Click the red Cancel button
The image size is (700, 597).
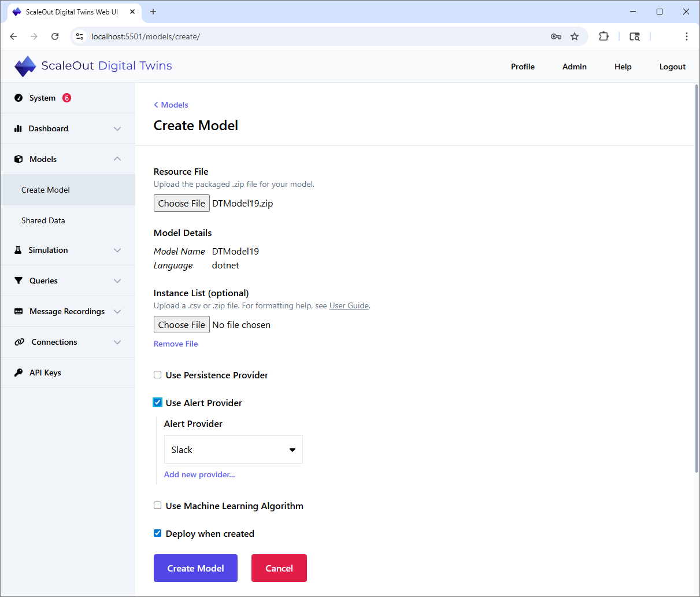(x=279, y=568)
